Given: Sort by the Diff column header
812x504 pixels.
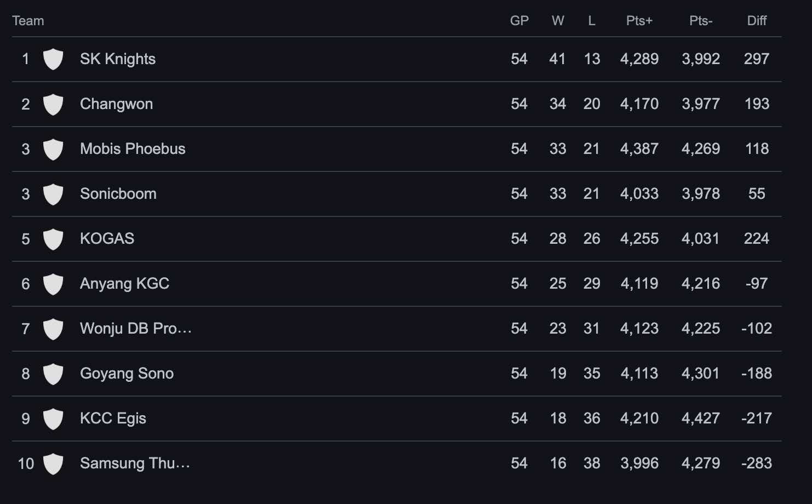Looking at the screenshot, I should 757,21.
